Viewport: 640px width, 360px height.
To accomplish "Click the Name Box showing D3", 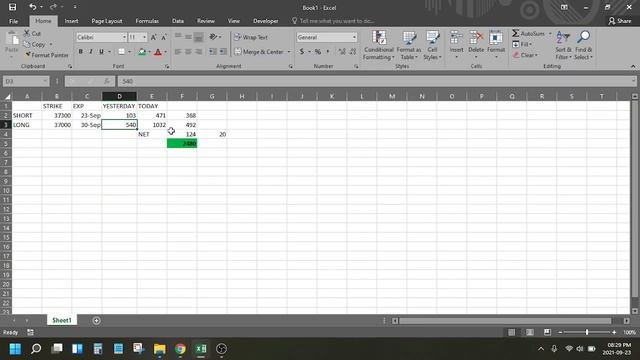I will 26,81.
